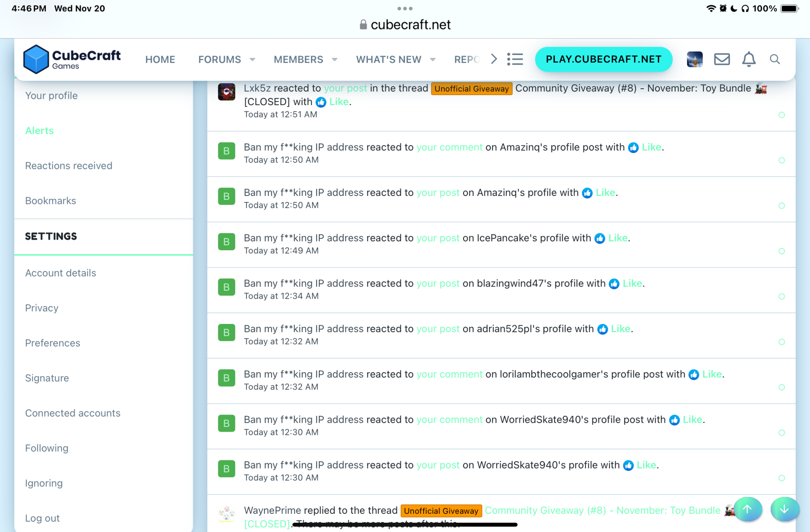The height and width of the screenshot is (532, 810).
Task: Tap the lock icon next to cubecraft.net
Action: coord(363,25)
